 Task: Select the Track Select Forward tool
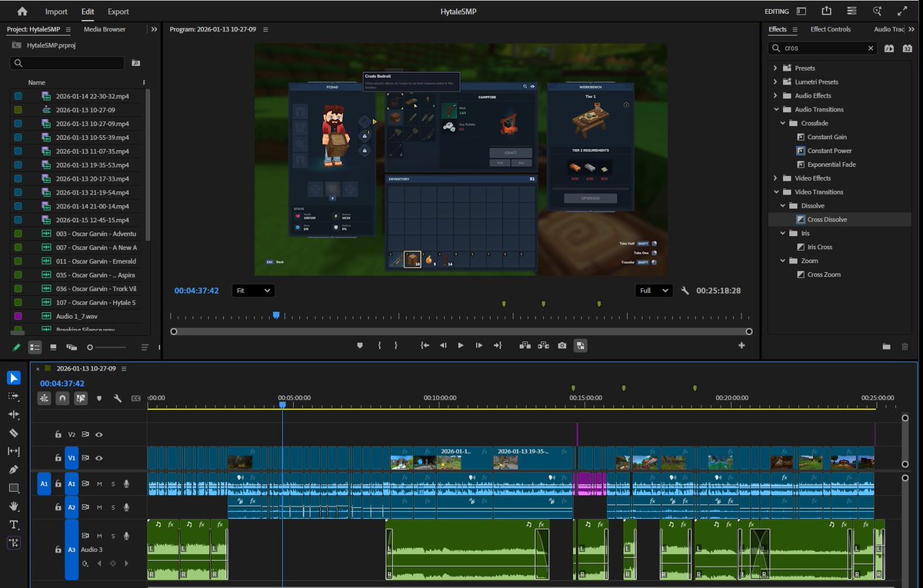point(14,396)
